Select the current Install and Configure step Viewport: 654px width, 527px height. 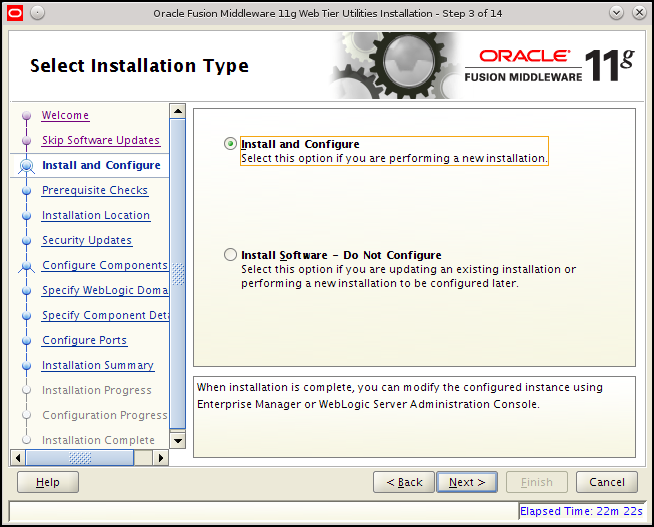coord(101,165)
